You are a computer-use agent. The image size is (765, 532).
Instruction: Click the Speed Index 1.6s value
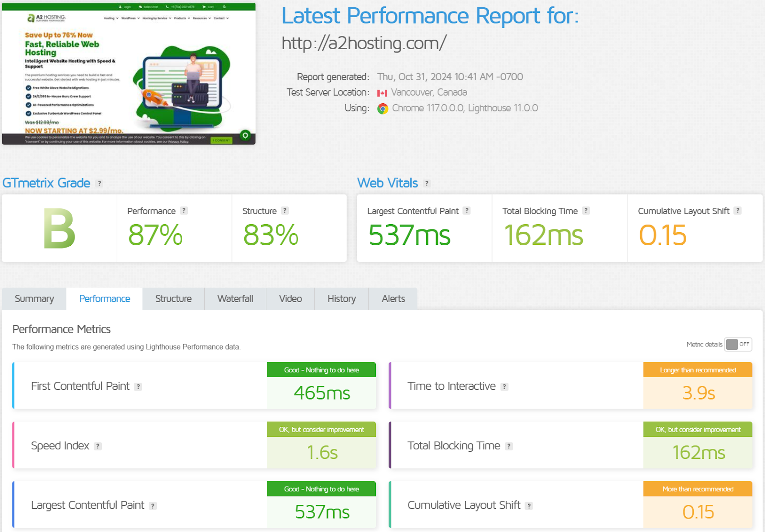(322, 452)
